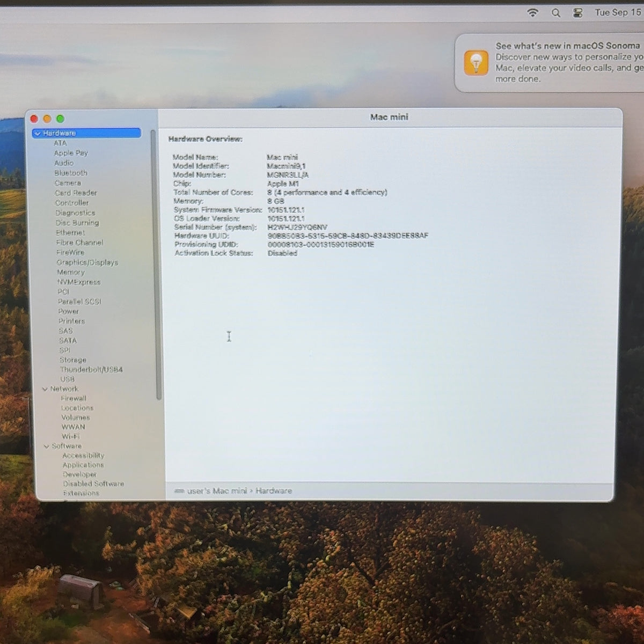Select Developer in the sidebar

tap(79, 474)
